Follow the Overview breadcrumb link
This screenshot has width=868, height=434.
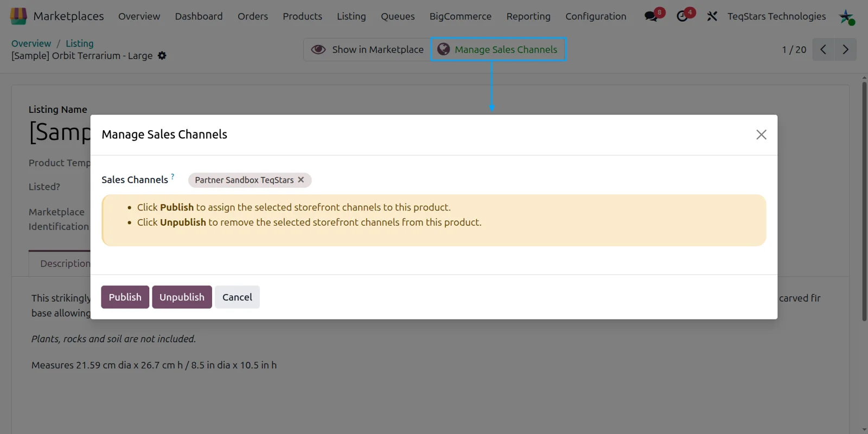pyautogui.click(x=31, y=43)
